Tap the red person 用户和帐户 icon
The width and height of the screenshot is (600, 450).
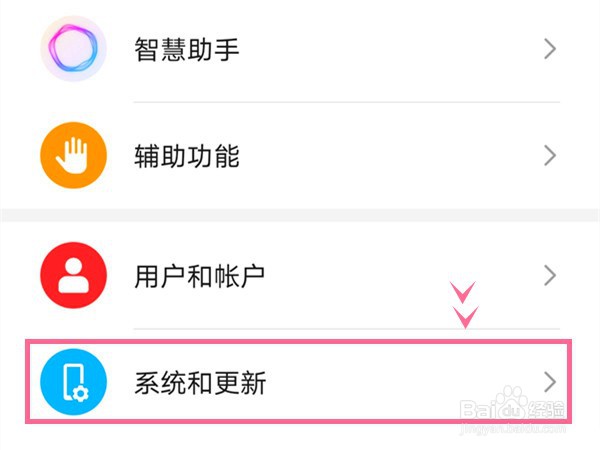pos(73,274)
